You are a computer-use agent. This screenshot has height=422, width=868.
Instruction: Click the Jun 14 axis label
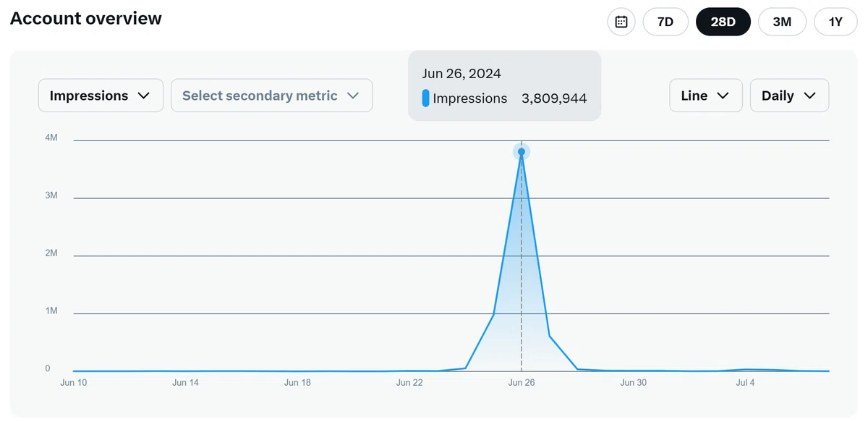click(185, 383)
